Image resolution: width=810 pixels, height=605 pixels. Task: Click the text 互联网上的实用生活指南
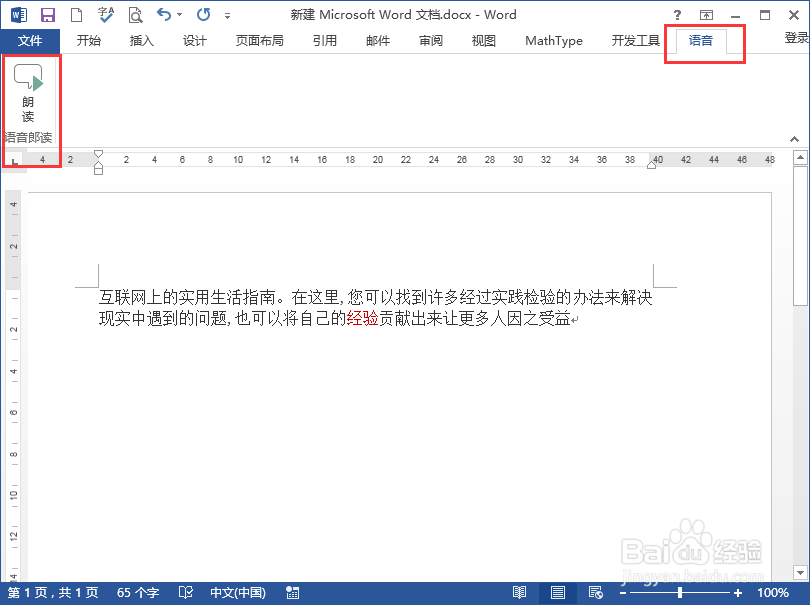(x=186, y=297)
